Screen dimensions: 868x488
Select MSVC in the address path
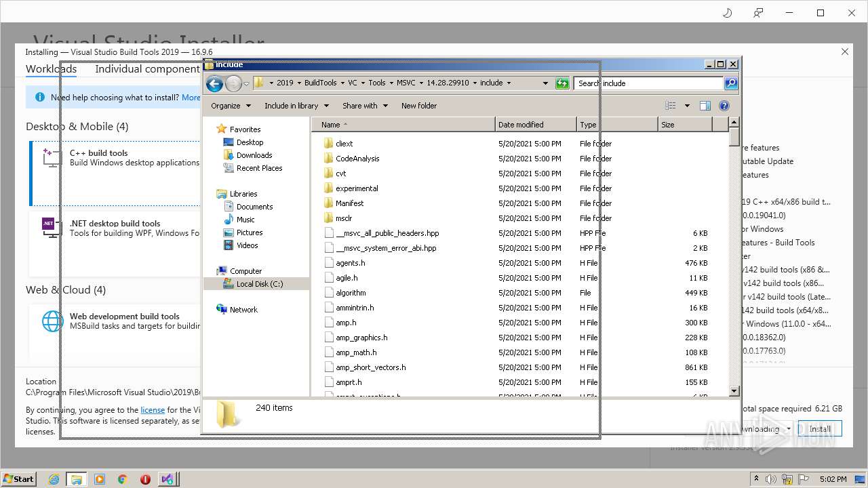(406, 83)
